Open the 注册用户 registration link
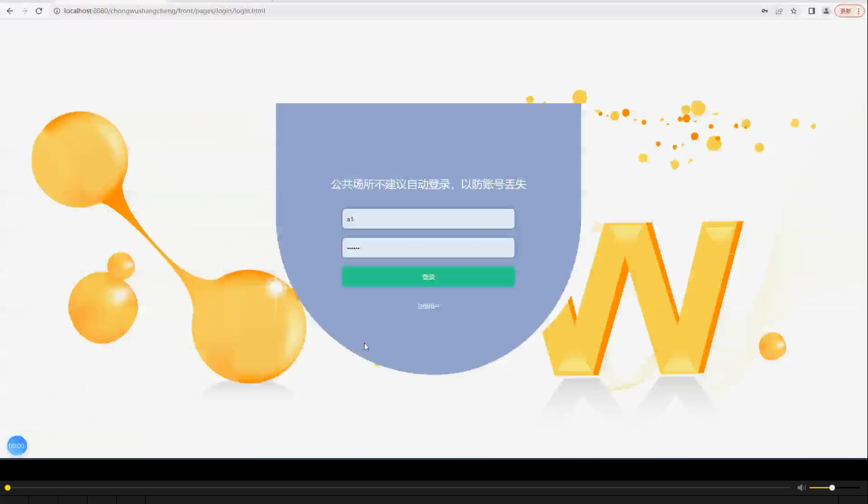 (428, 306)
